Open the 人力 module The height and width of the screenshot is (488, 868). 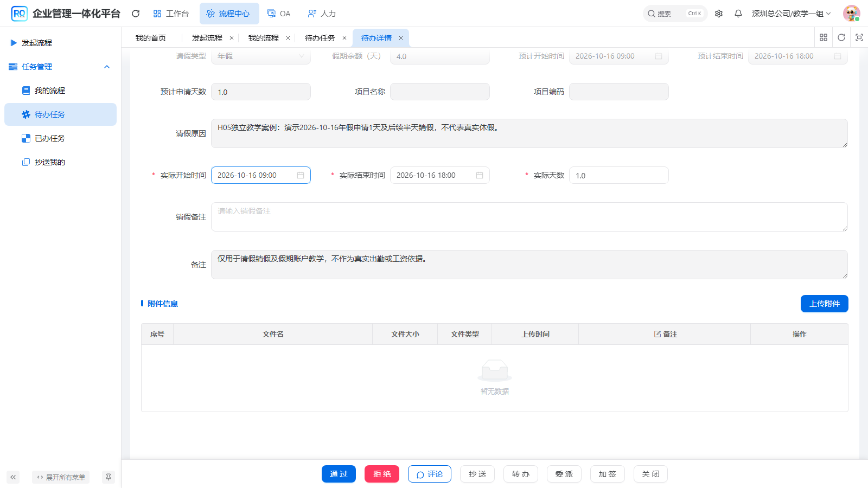[x=322, y=14]
